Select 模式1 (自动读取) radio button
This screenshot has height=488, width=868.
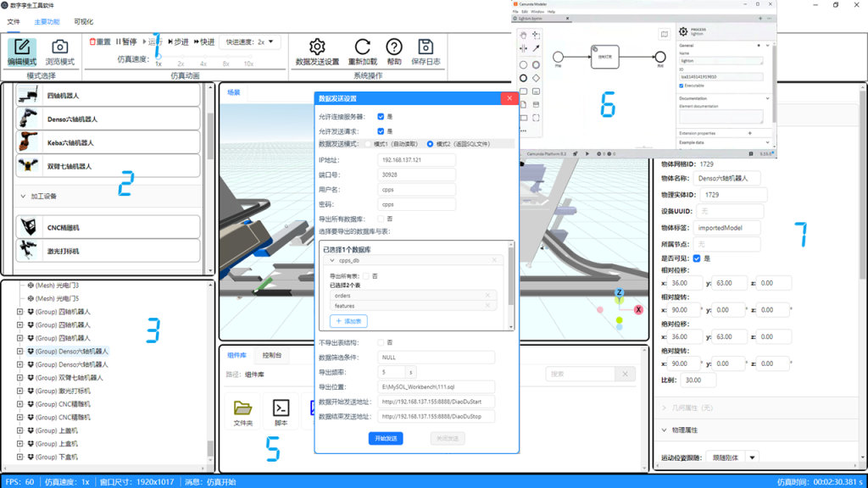pos(368,144)
